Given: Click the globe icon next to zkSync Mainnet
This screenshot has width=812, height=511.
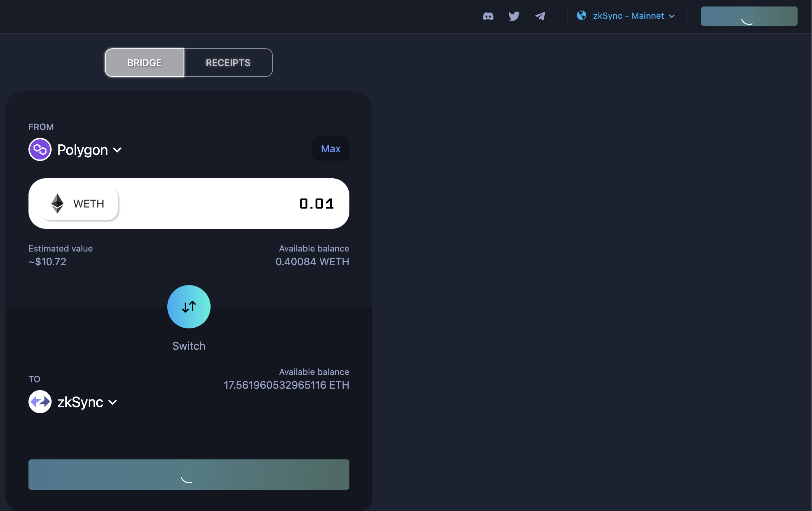Looking at the screenshot, I should (x=582, y=16).
